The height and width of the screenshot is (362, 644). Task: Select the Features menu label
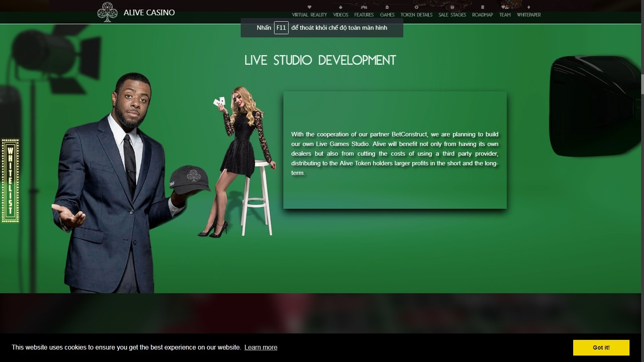pyautogui.click(x=364, y=15)
